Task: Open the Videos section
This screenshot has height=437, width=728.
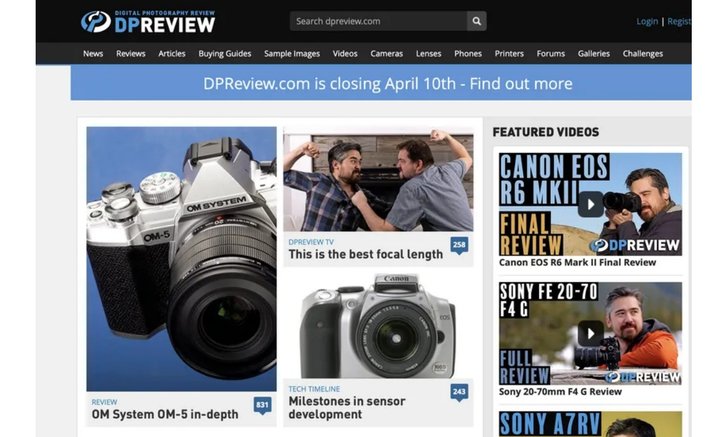Action: coord(345,53)
